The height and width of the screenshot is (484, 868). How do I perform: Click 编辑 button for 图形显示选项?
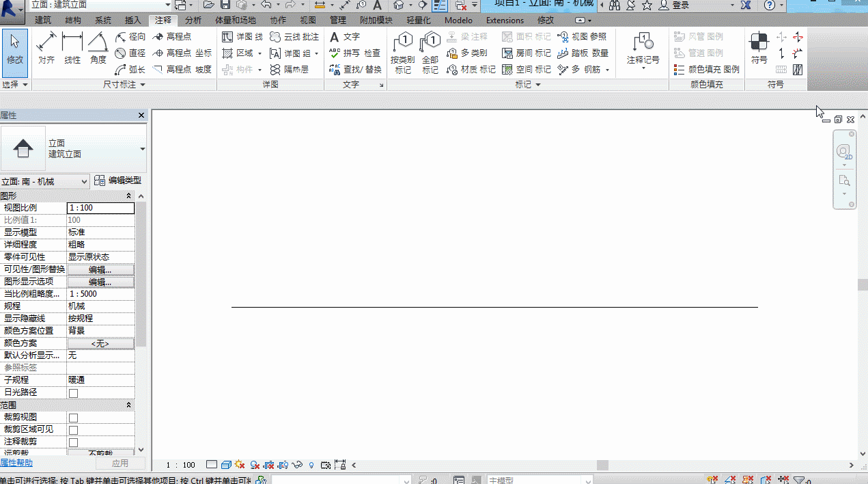(x=100, y=282)
